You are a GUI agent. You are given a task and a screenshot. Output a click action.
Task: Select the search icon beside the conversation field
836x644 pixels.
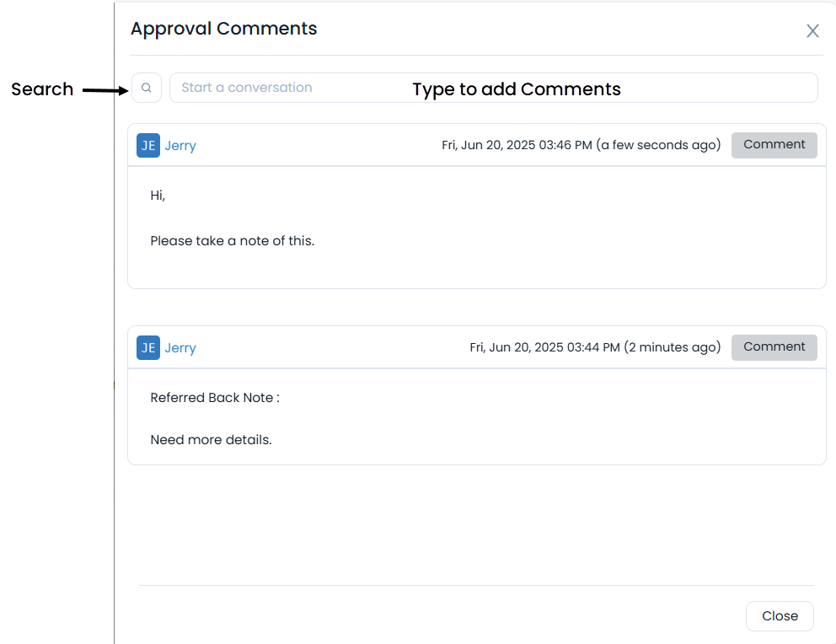pyautogui.click(x=147, y=88)
